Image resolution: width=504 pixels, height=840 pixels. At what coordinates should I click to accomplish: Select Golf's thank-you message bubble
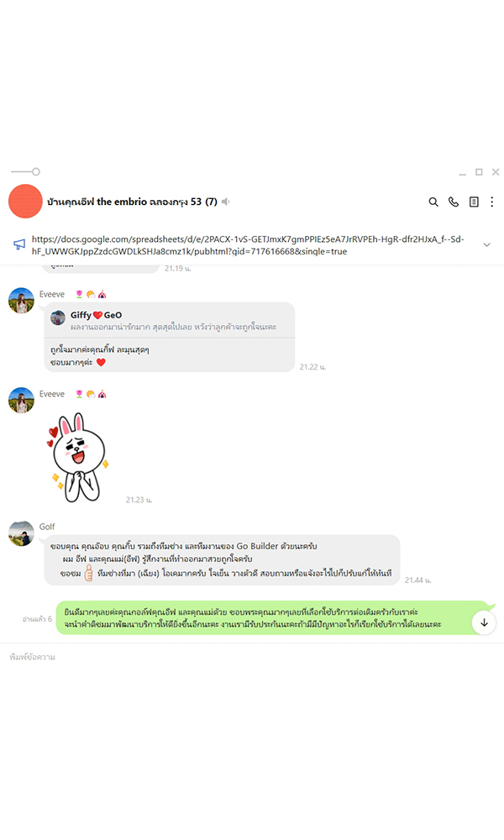(222, 559)
